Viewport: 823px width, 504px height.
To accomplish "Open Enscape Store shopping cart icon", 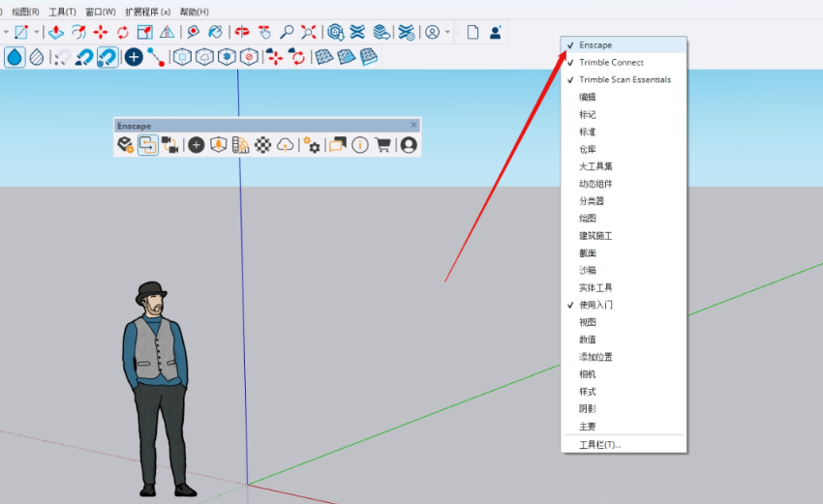I will [383, 145].
